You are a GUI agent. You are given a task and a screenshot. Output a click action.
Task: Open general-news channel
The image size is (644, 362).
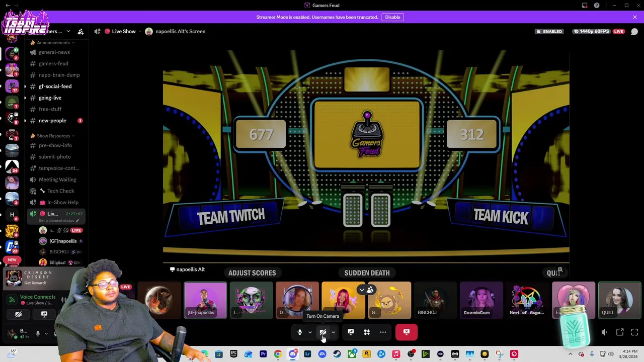[x=55, y=52]
